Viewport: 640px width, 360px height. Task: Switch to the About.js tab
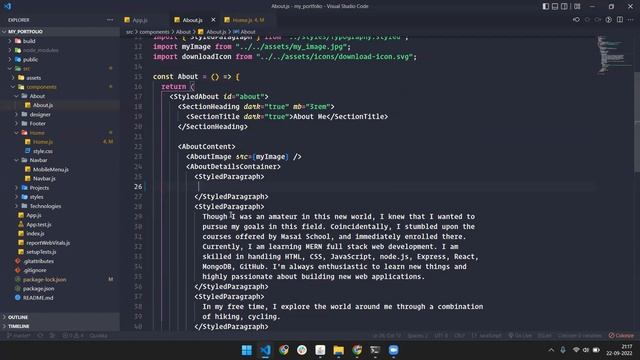(x=192, y=20)
